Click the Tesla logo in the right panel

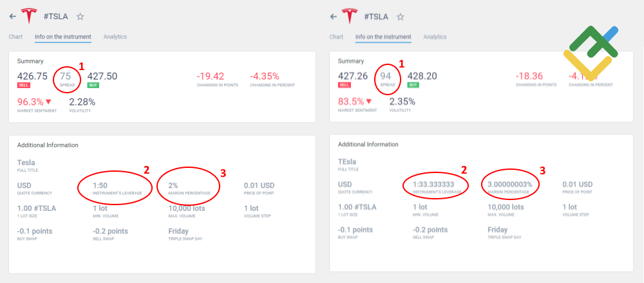tap(350, 15)
